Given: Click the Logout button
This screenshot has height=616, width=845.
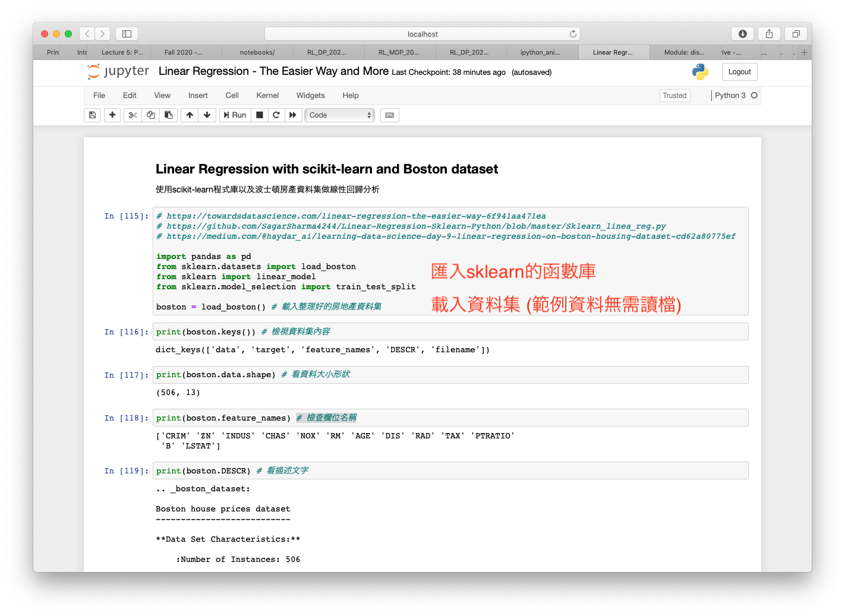Looking at the screenshot, I should (x=739, y=72).
